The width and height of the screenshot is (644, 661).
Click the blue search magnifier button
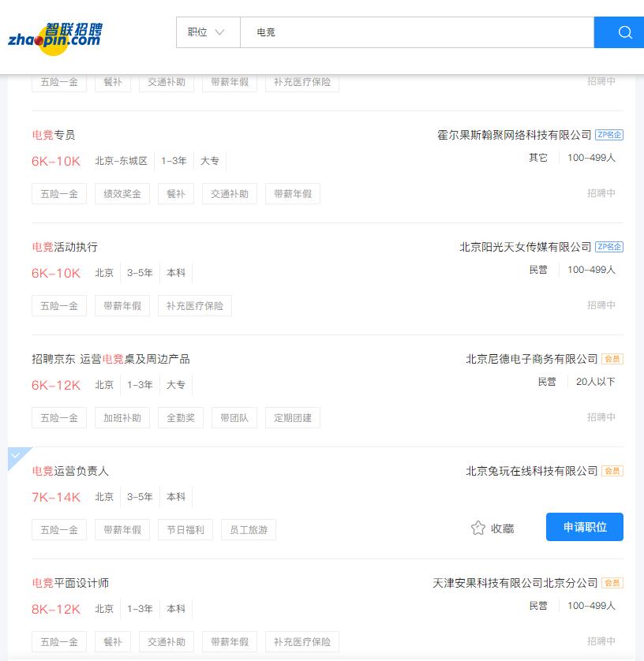tap(620, 32)
